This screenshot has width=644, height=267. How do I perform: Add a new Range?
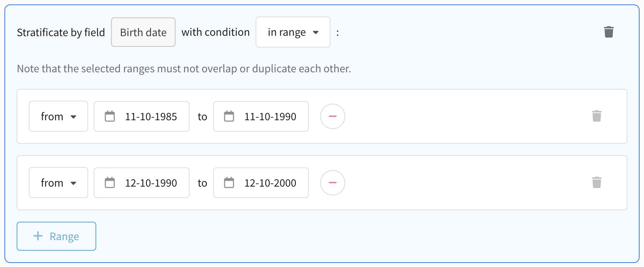click(56, 236)
